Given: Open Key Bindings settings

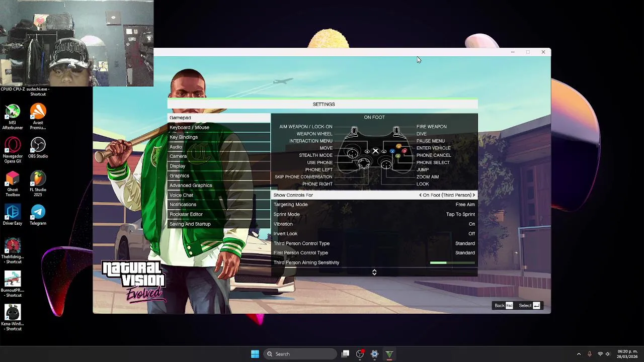Looking at the screenshot, I should pyautogui.click(x=219, y=137).
